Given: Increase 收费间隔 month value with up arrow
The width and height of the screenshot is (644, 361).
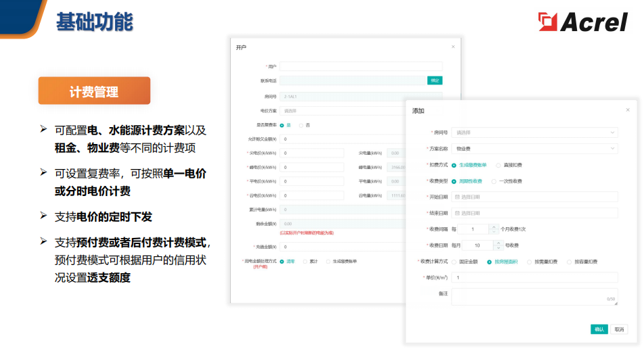Looking at the screenshot, I should click(x=494, y=226).
